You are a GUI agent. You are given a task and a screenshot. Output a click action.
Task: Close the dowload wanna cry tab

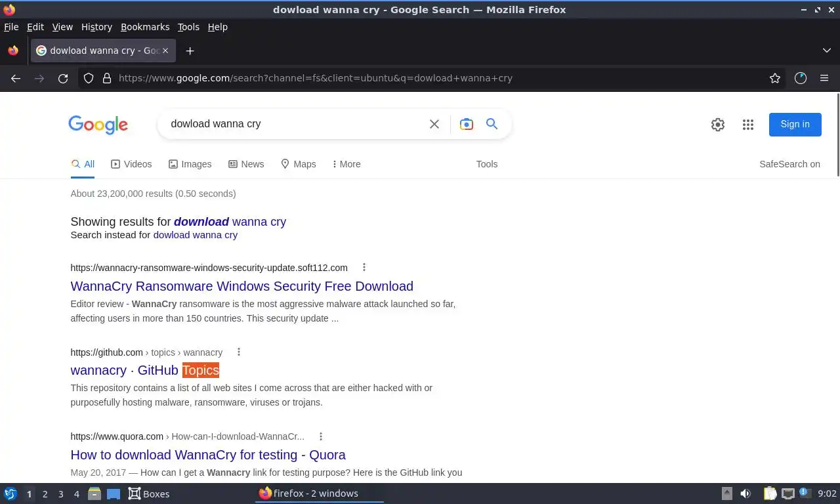click(165, 51)
